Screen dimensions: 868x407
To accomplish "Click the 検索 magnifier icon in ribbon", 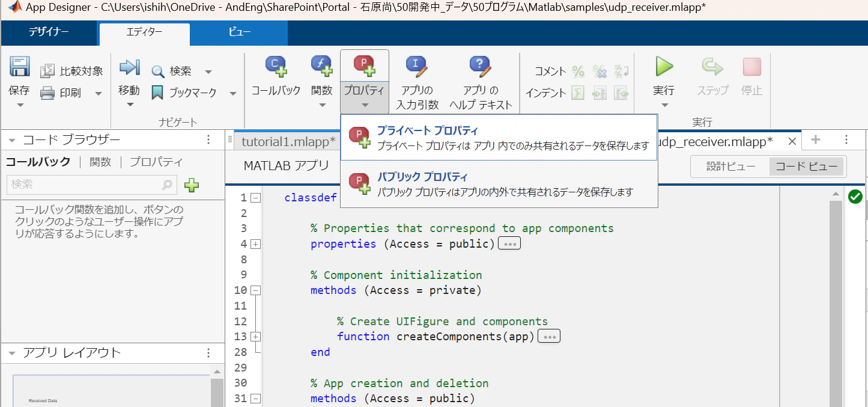I will click(158, 72).
